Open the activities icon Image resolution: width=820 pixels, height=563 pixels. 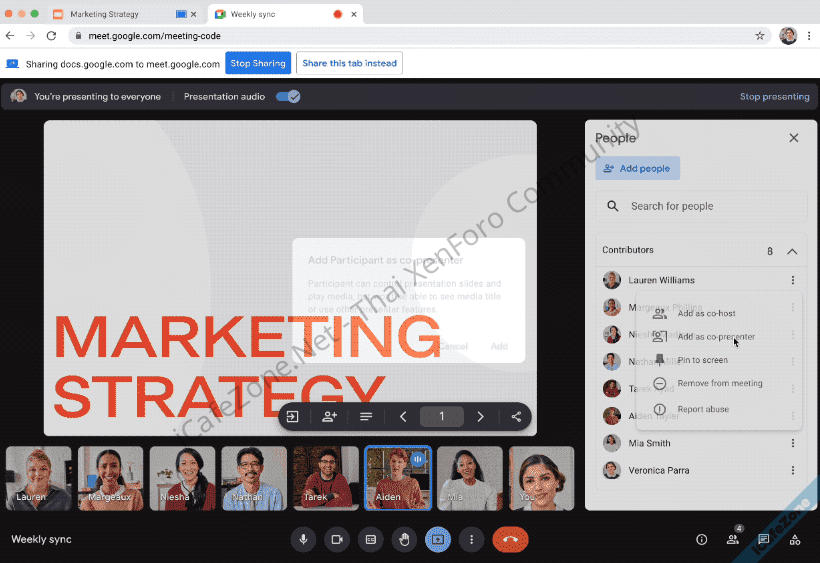tap(795, 539)
